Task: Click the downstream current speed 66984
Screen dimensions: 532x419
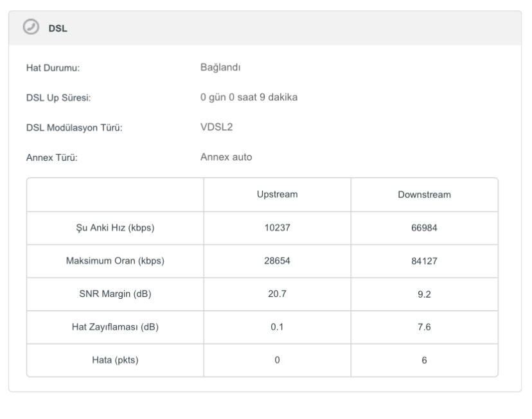Action: pos(424,228)
